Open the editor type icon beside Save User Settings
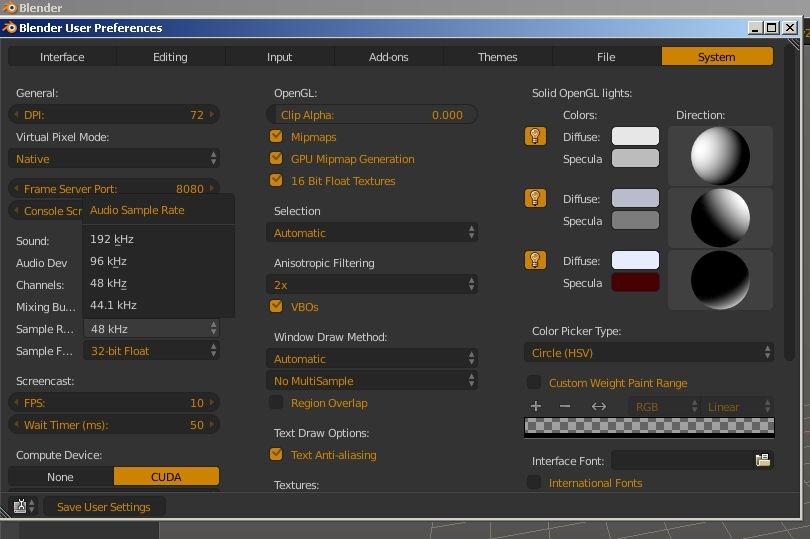 [22, 507]
